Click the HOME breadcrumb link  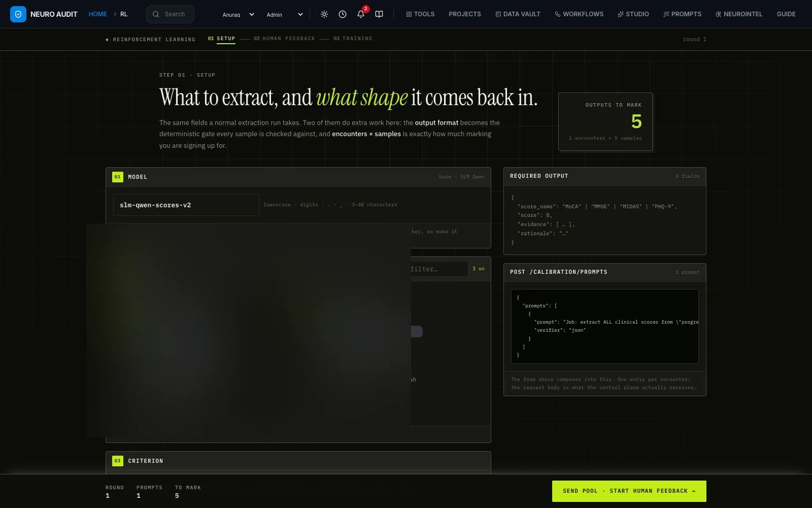[98, 14]
